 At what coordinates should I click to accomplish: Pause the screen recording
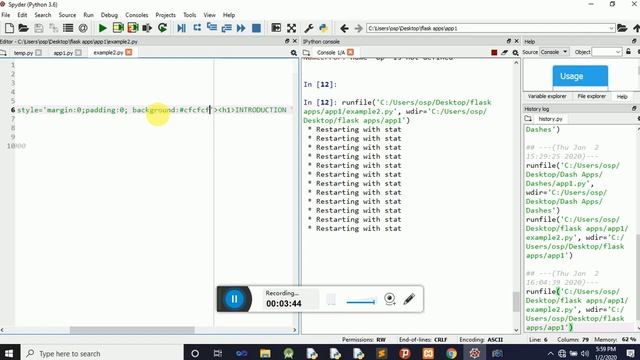[234, 299]
